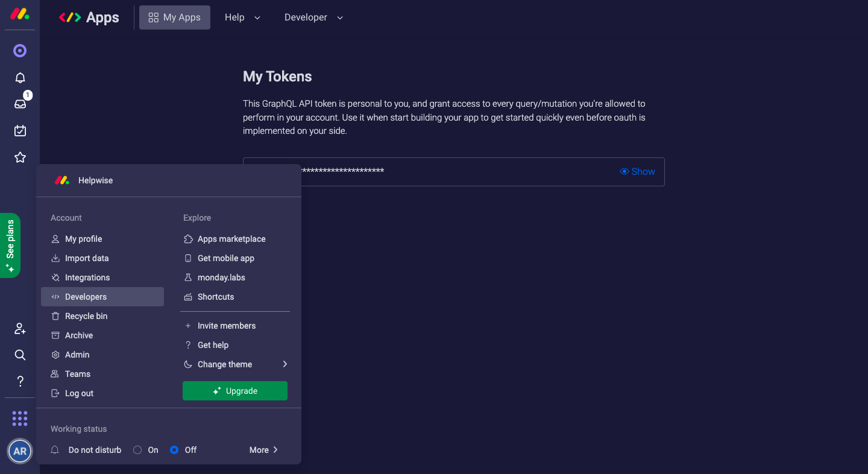Open Apps marketplace from the Explore menu

pos(231,239)
